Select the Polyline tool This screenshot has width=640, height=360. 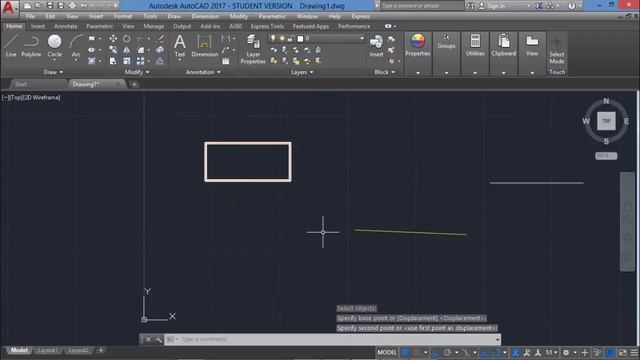31,46
